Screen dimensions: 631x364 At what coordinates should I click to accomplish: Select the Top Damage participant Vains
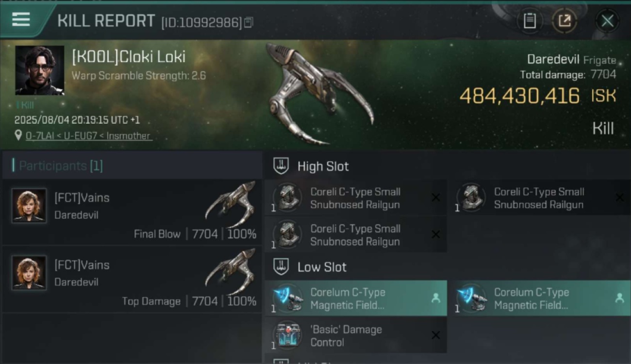pos(132,280)
